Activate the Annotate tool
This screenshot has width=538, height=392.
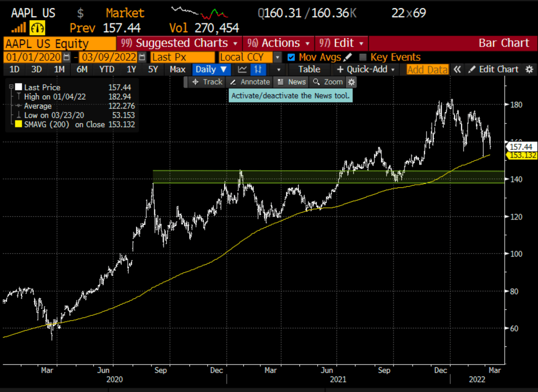coord(250,82)
